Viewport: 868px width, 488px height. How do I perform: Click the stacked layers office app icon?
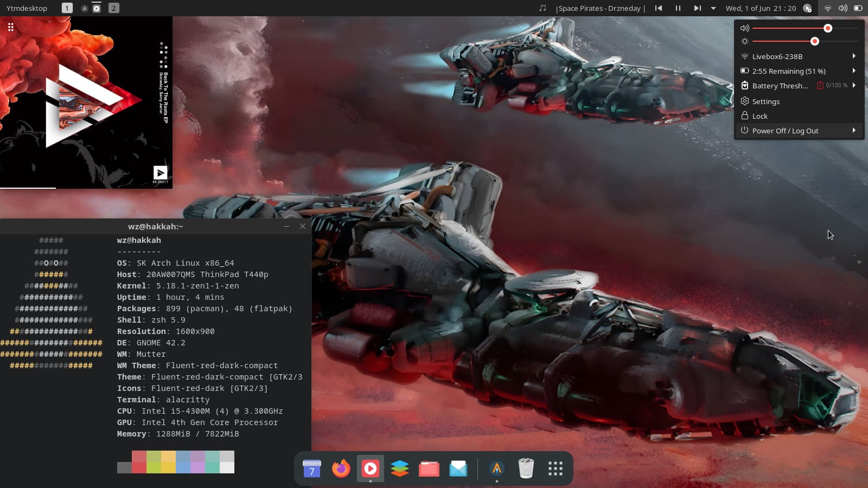pos(400,468)
